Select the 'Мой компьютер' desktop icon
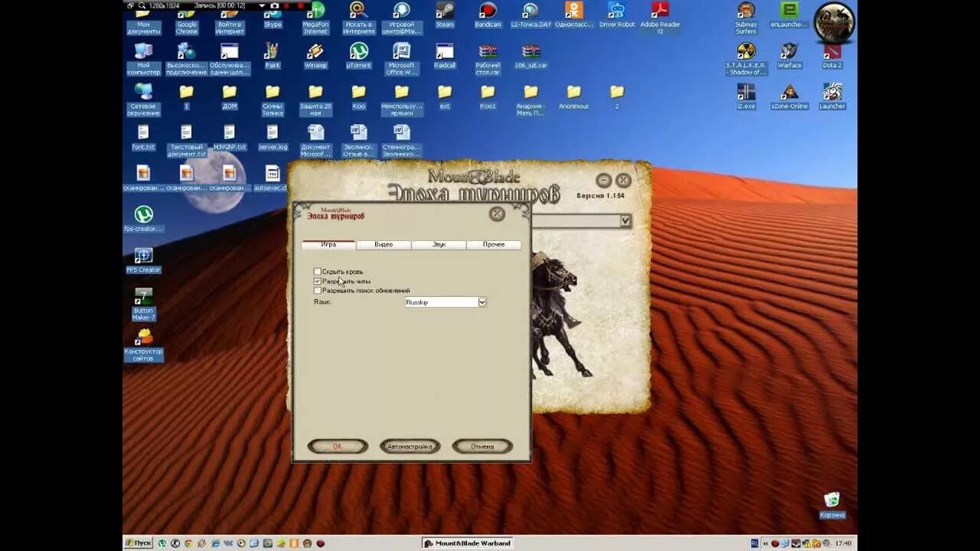 (x=143, y=60)
